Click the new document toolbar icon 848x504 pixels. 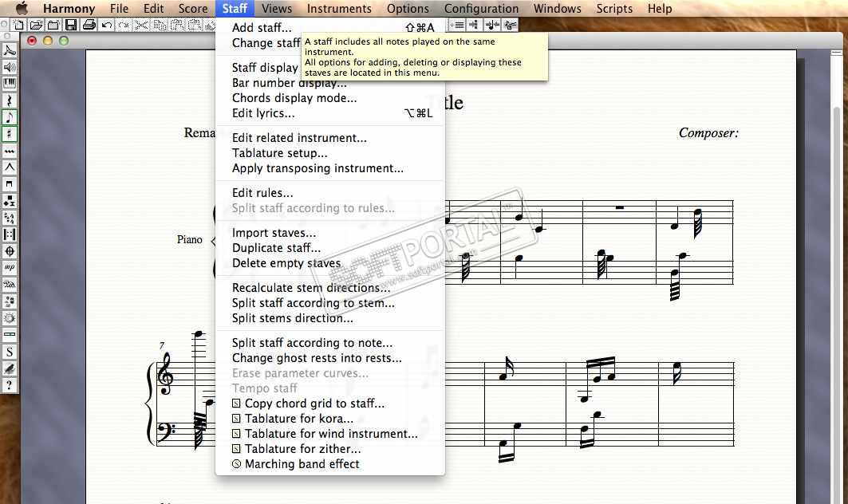[19, 25]
